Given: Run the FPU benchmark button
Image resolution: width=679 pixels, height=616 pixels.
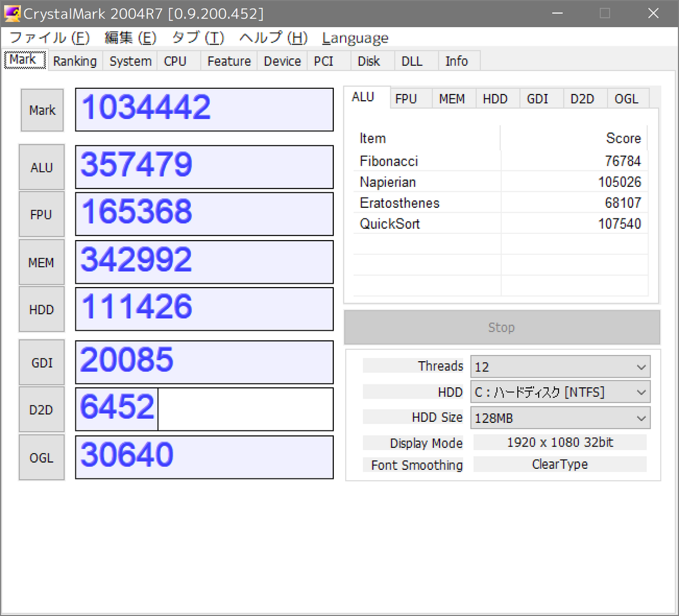Looking at the screenshot, I should point(42,215).
